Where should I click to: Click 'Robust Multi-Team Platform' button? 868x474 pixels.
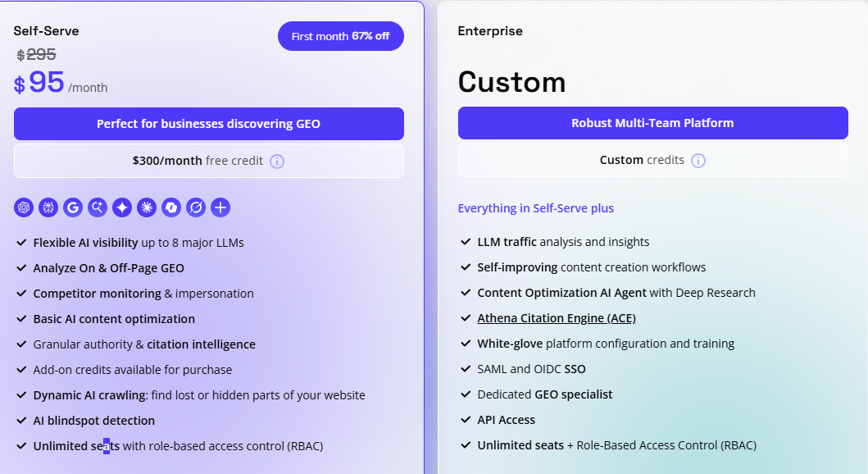652,123
